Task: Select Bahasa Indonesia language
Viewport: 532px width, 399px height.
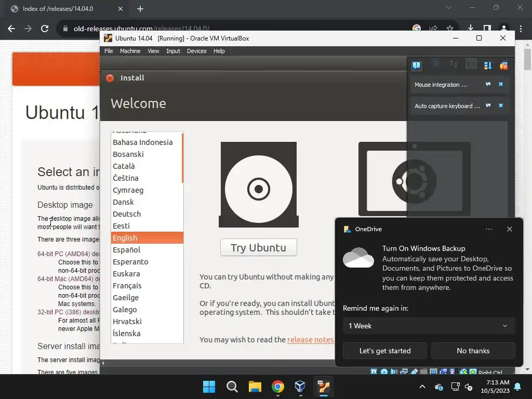Action: (x=147, y=142)
